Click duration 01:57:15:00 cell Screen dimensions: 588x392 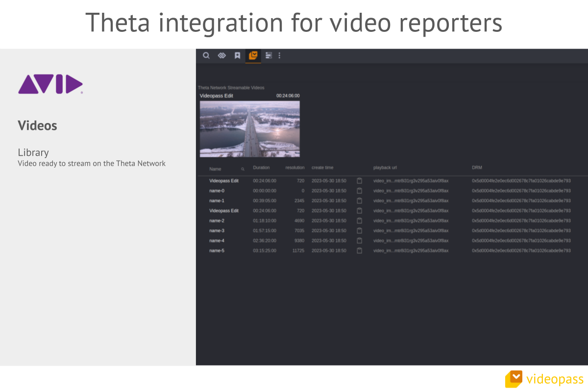[265, 230]
